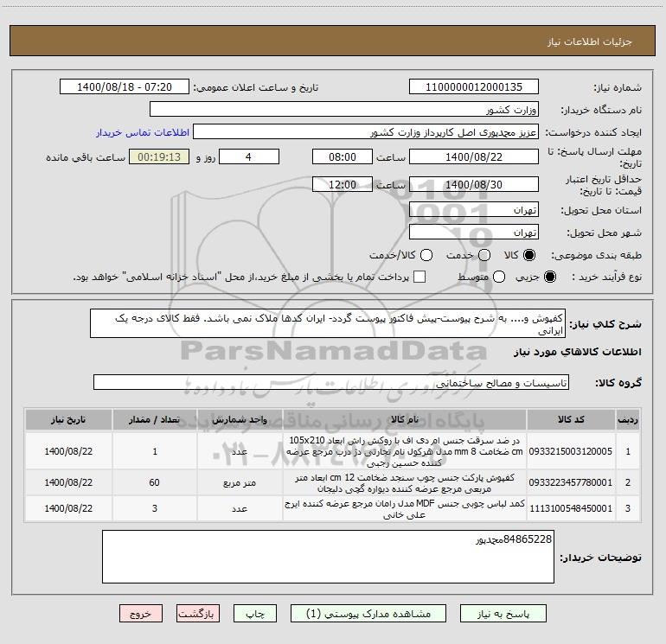Click the بازگشت back button
The width and height of the screenshot is (666, 644).
click(198, 614)
